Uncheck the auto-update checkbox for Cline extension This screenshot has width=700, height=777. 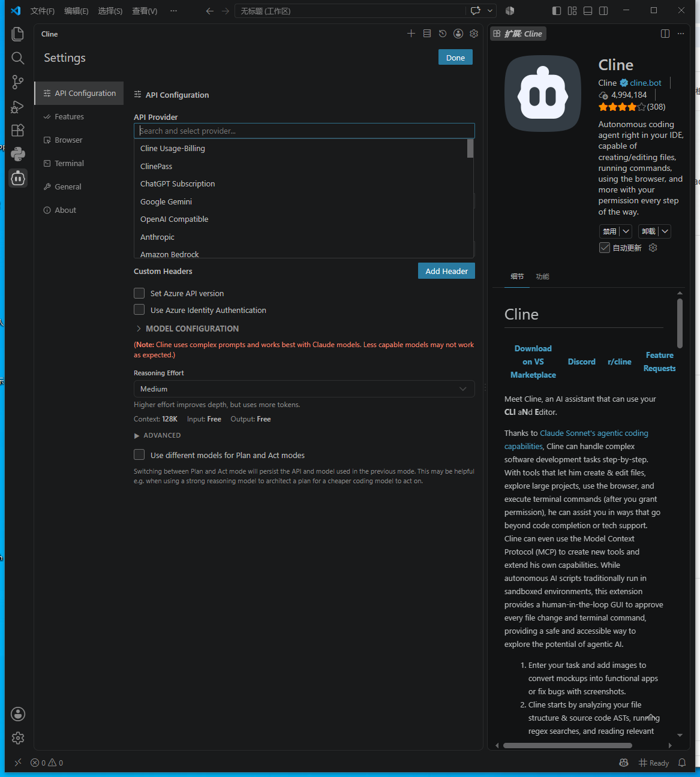click(605, 248)
